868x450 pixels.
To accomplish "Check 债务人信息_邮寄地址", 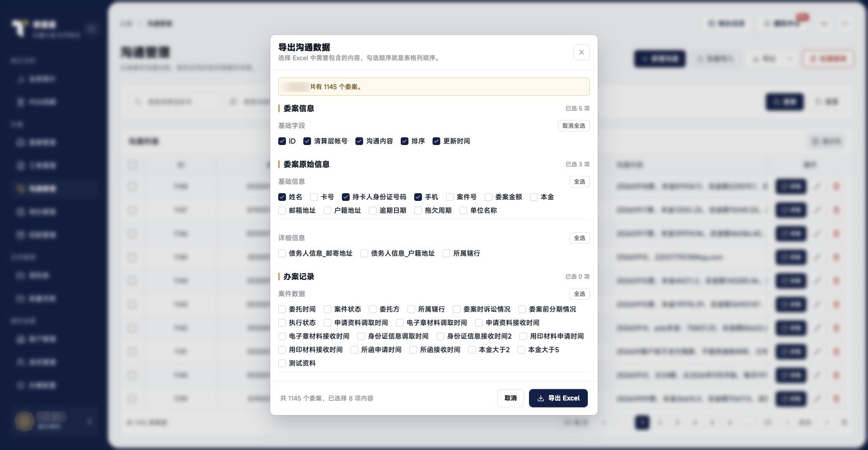I will point(282,253).
